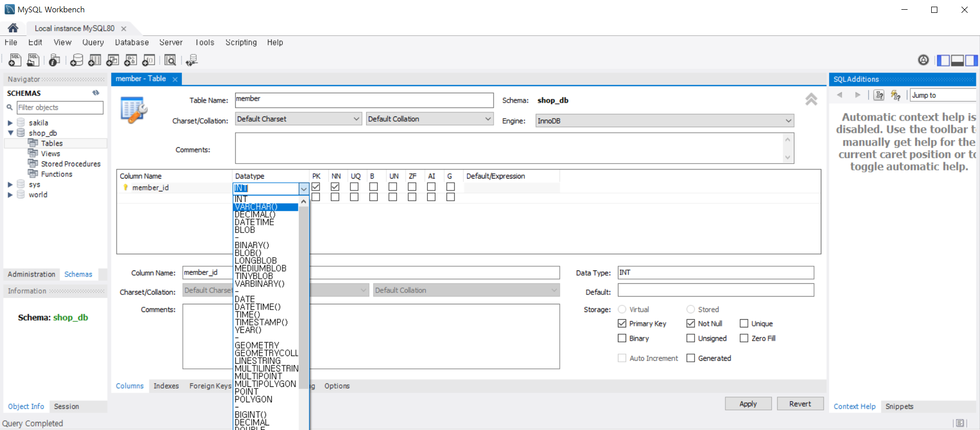Enable the Zero Fill checkbox
980x430 pixels.
point(744,338)
